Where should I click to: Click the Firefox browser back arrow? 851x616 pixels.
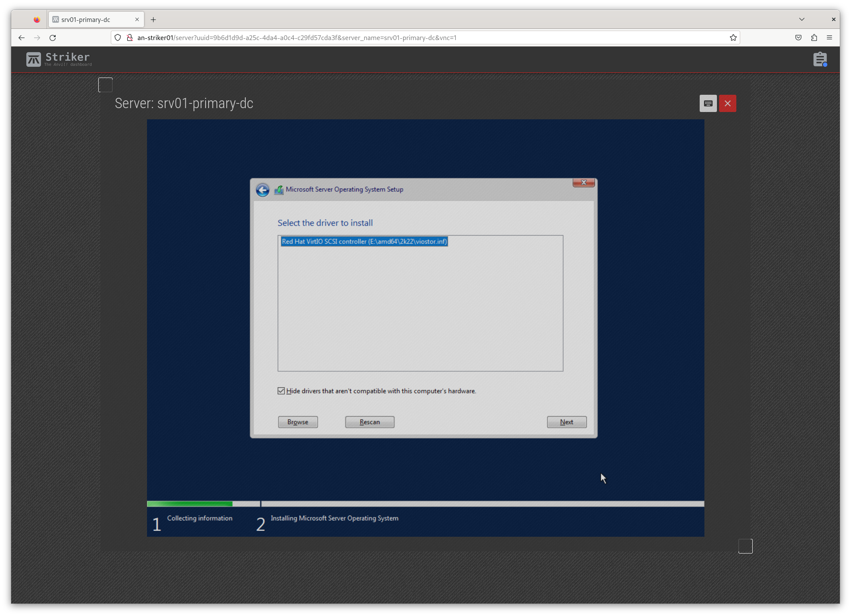[x=22, y=38]
